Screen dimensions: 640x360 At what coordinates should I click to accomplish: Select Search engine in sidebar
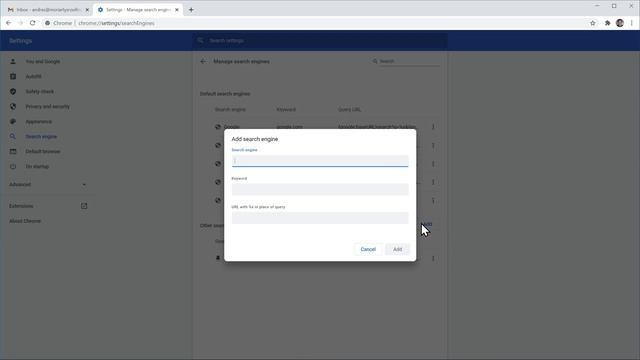pos(41,137)
